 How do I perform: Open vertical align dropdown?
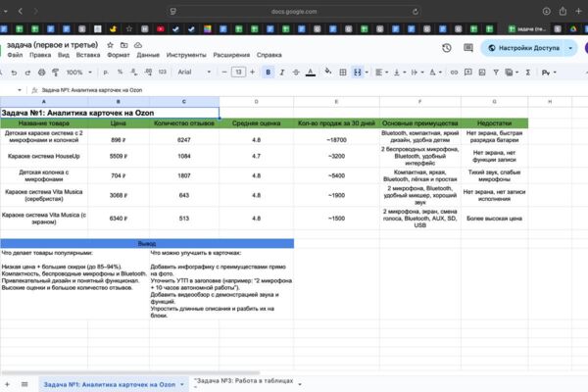pyautogui.click(x=399, y=72)
